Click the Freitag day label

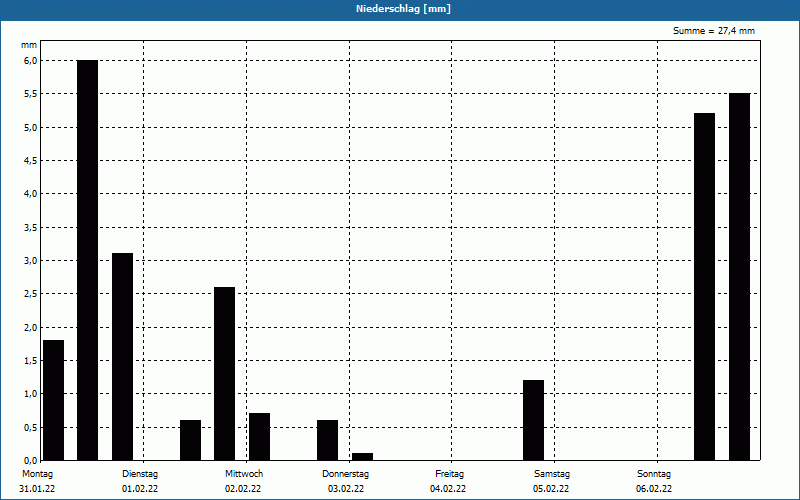(449, 474)
